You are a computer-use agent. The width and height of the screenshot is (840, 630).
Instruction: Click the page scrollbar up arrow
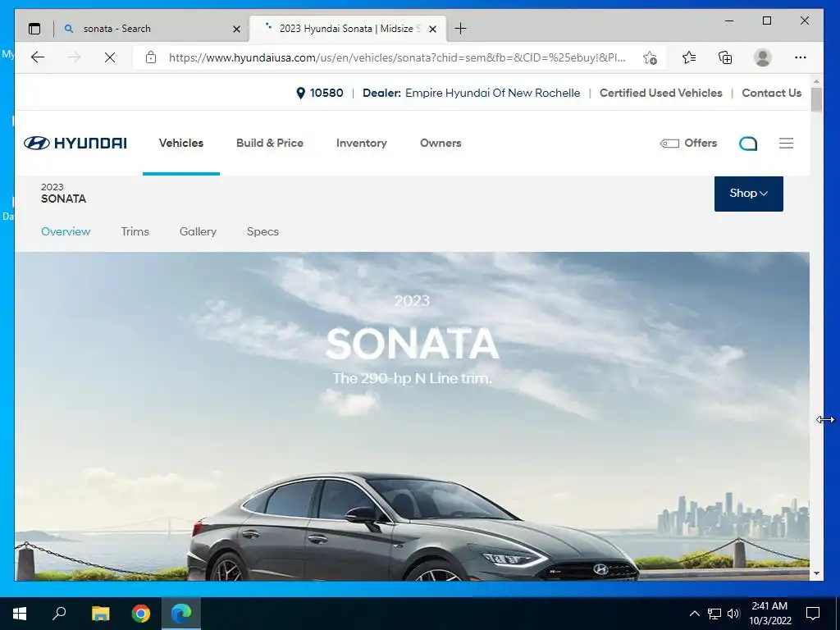point(816,81)
